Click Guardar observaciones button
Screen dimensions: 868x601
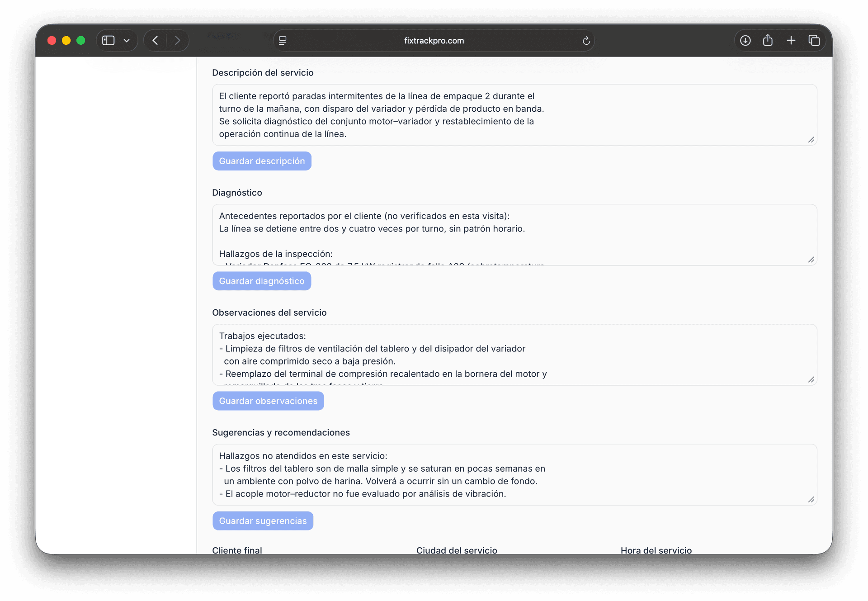(268, 401)
